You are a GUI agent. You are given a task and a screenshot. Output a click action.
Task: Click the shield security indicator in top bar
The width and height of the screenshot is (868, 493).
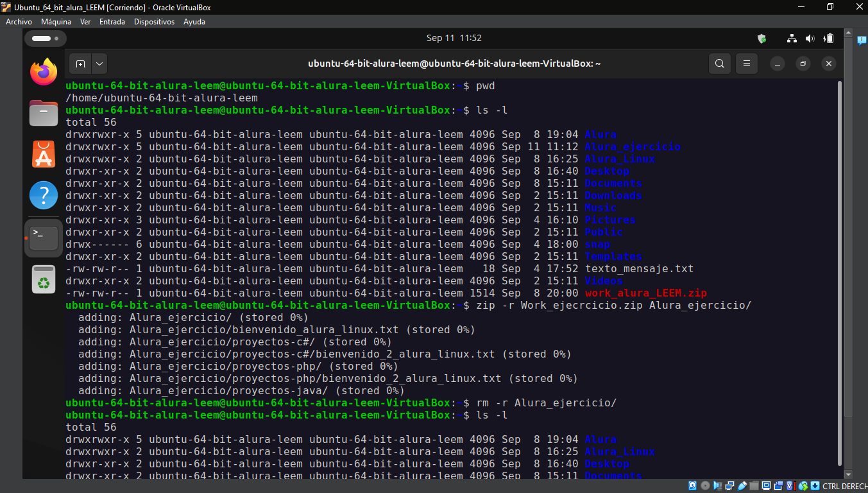click(762, 39)
